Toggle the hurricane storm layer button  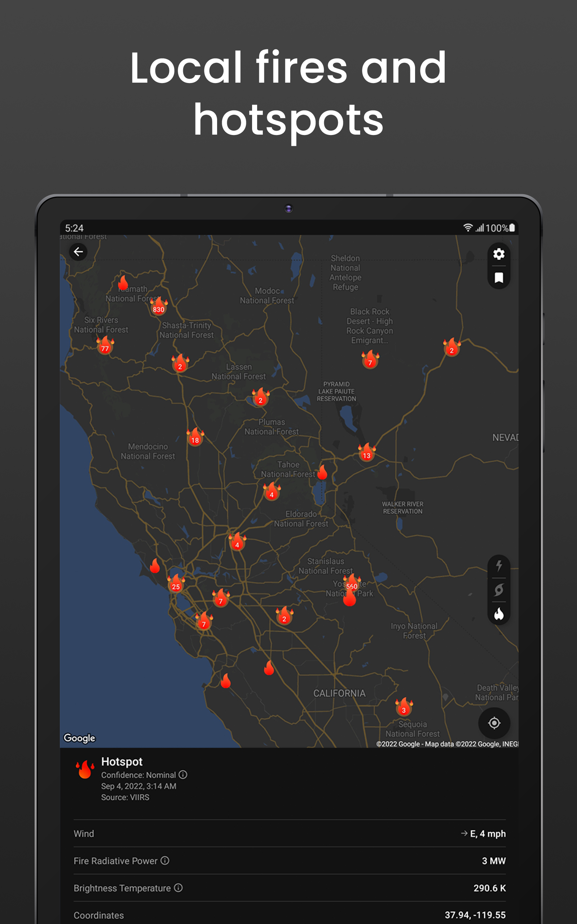[498, 590]
